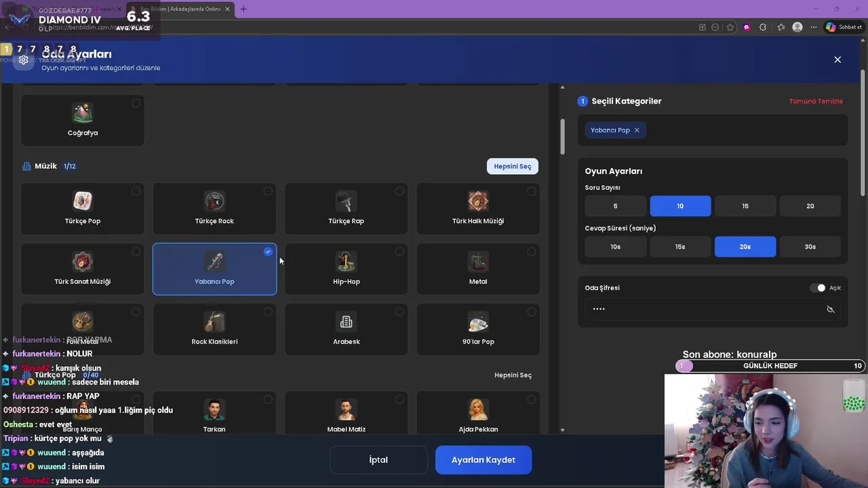Screen dimensions: 868x488
Task: Select the Türkçe Rock category icon
Action: pos(214,201)
